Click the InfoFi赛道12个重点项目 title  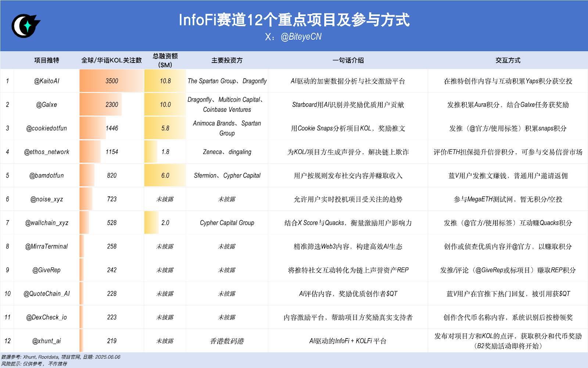tap(294, 20)
